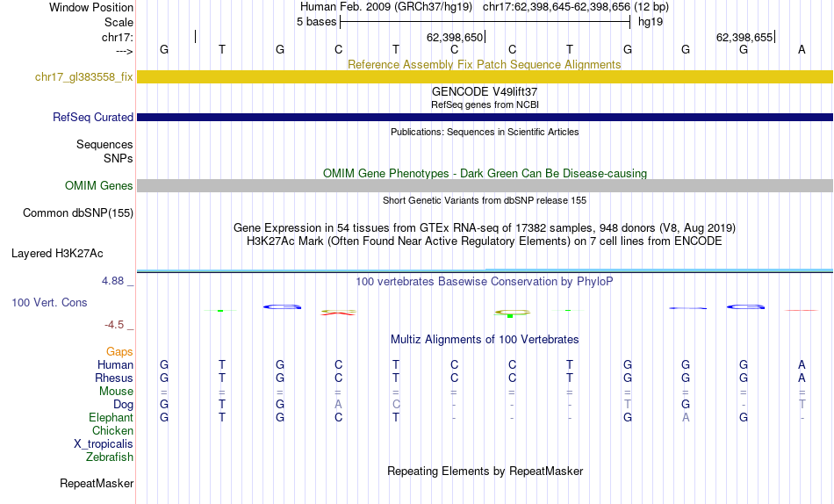Viewport: 834px width, 504px height.
Task: Click the ---> strand direction arrow
Action: [125, 51]
